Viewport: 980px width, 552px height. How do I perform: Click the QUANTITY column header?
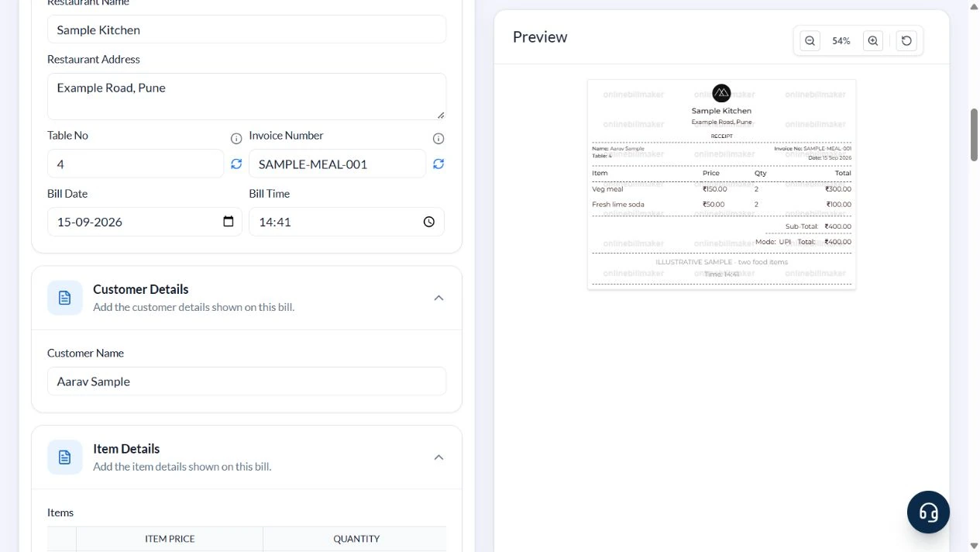(x=356, y=539)
